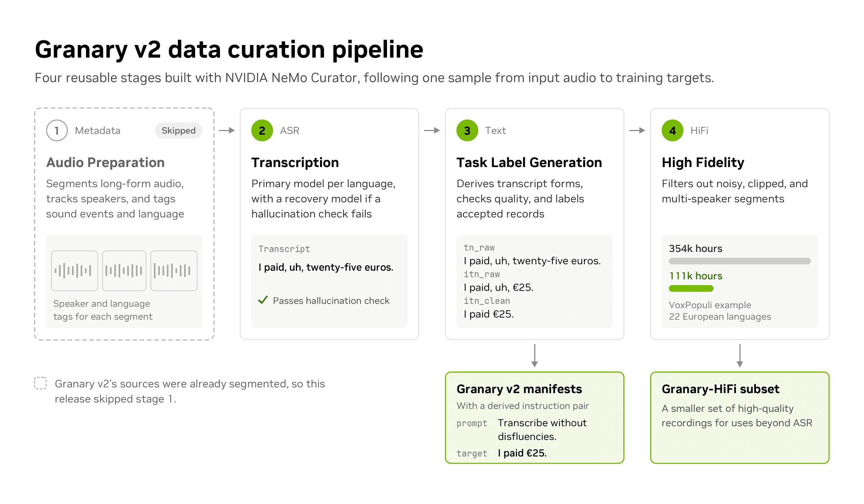Click the HiFi stage label

pyautogui.click(x=699, y=130)
